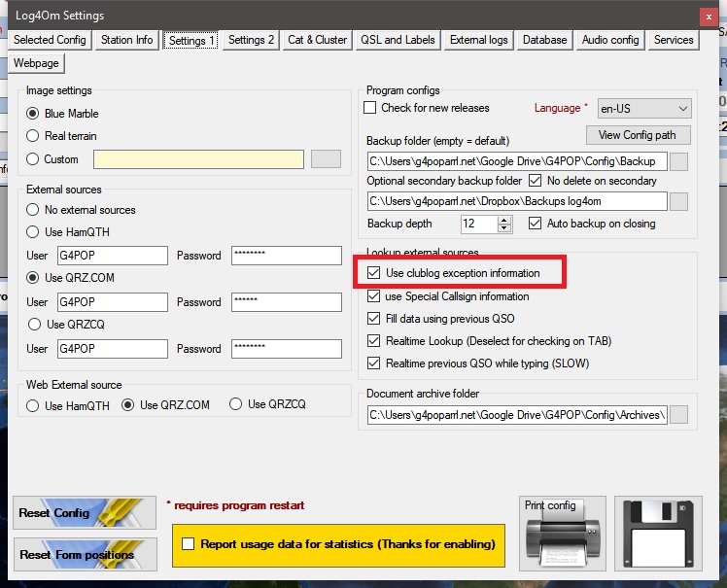Select Real terrain image option

pyautogui.click(x=61, y=136)
